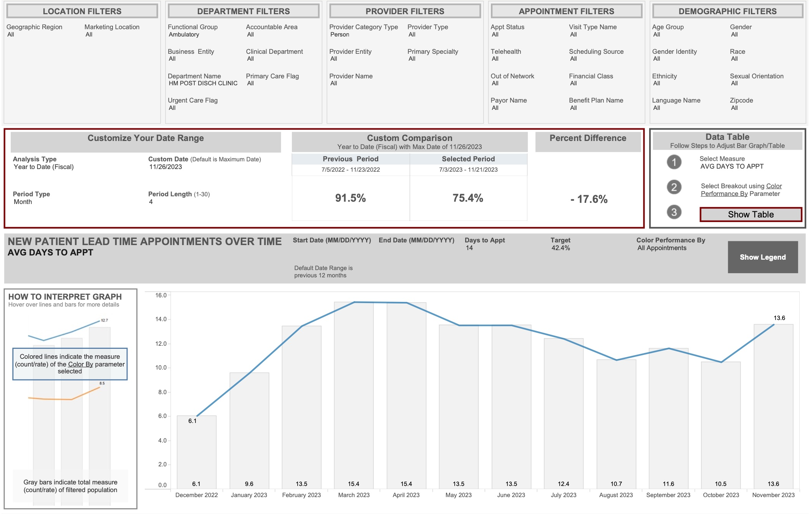
Task: Click the March 2023 gray bar
Action: click(353, 396)
